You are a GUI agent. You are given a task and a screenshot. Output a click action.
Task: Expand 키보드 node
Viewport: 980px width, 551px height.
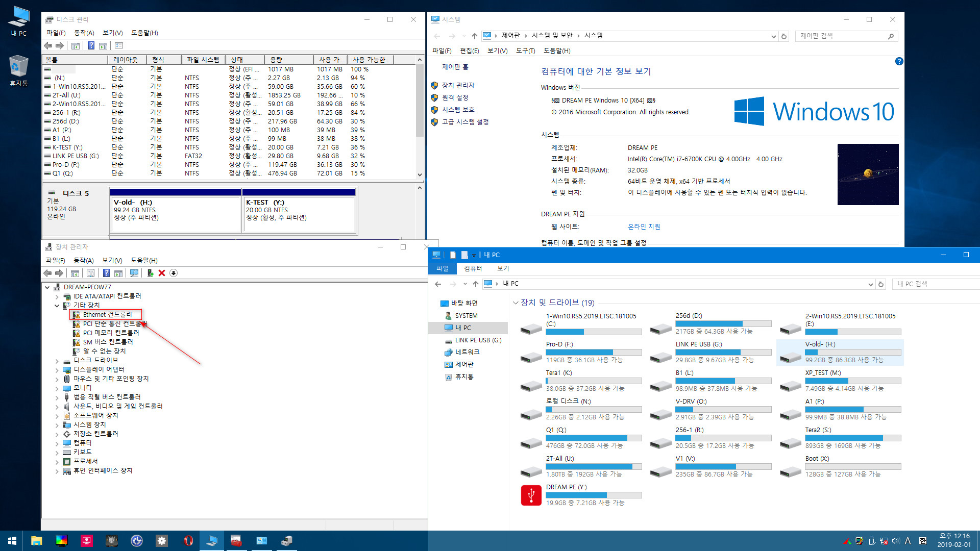tap(57, 453)
